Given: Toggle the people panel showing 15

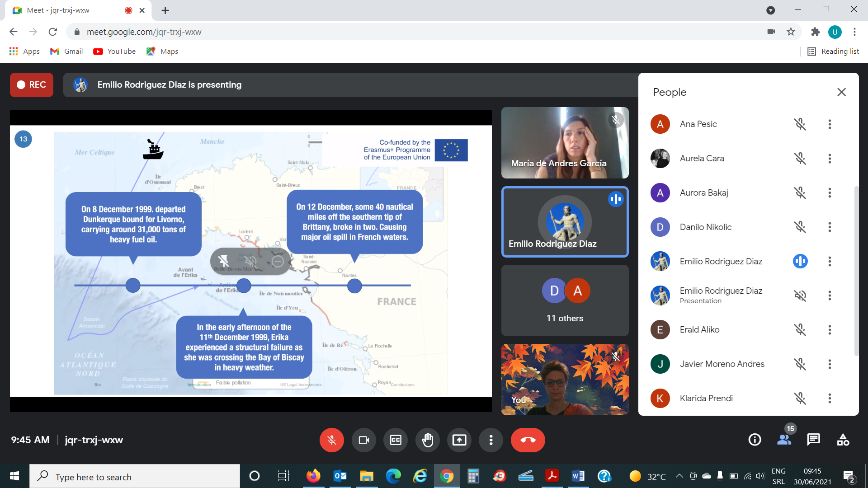Looking at the screenshot, I should point(784,440).
